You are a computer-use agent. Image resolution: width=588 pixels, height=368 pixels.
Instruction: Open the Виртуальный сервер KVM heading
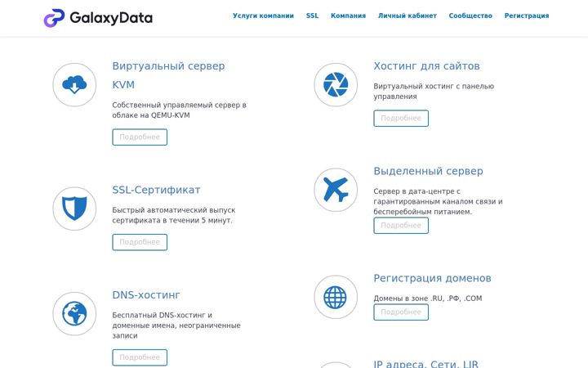pos(168,75)
